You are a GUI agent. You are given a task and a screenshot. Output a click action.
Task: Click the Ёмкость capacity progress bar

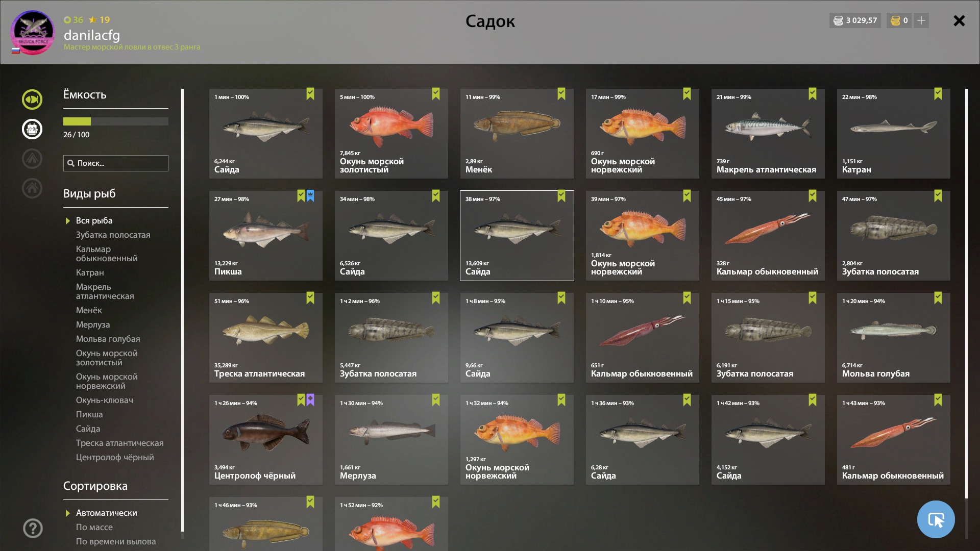point(116,121)
